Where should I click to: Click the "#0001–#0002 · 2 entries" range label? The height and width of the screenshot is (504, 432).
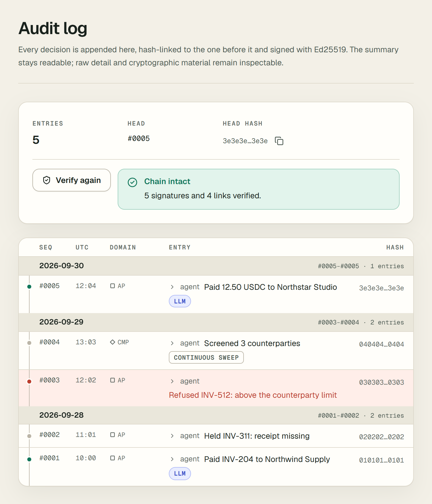point(361,415)
